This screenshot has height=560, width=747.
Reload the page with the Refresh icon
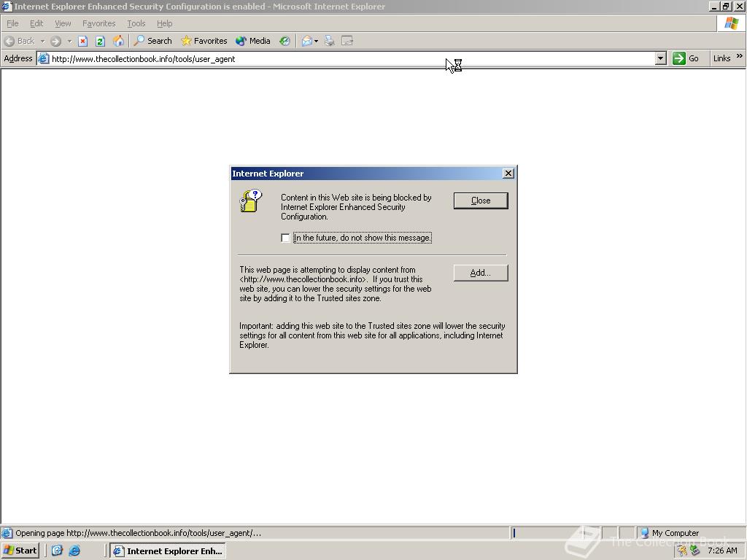[100, 41]
